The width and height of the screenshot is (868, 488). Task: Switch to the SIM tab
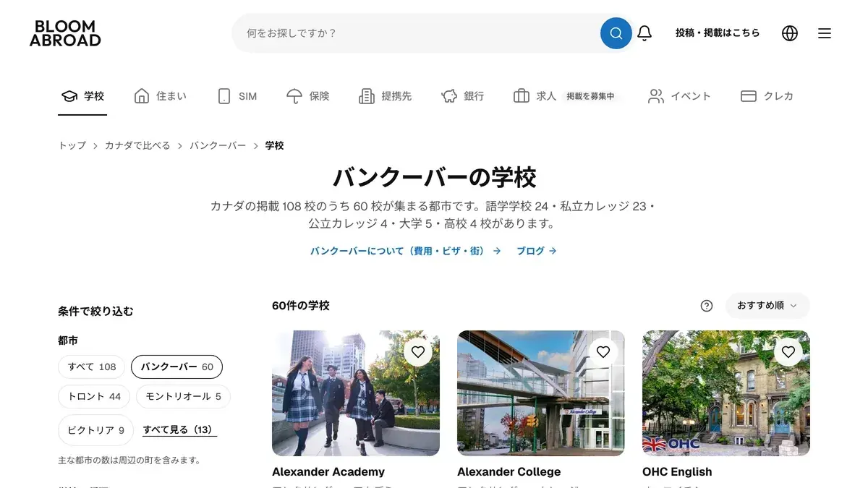tap(237, 96)
